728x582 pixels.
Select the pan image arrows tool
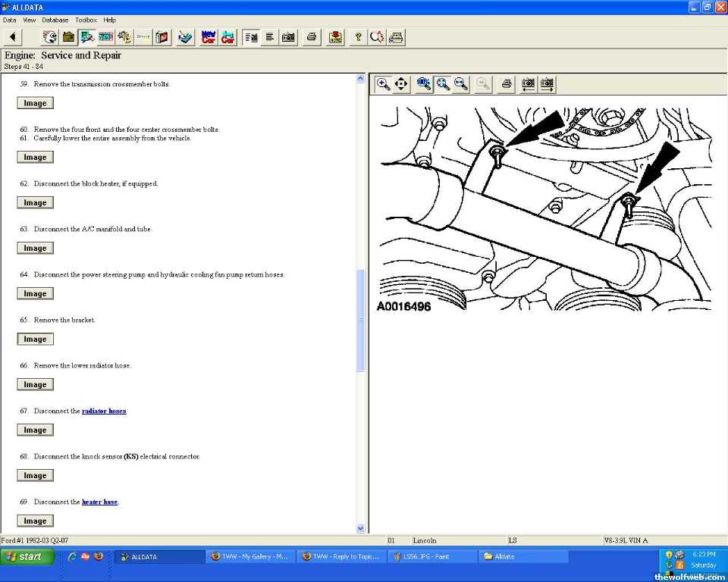[x=402, y=84]
